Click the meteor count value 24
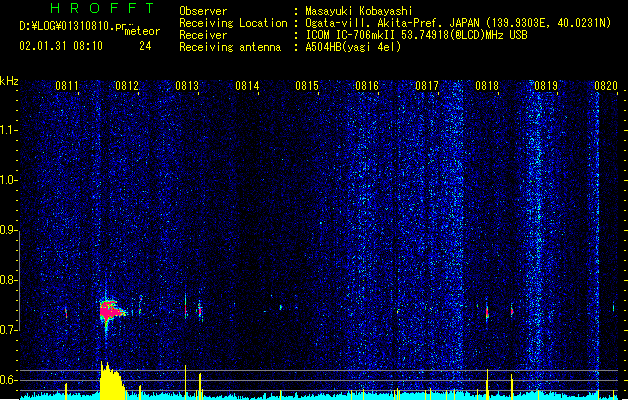The image size is (629, 400). click(x=145, y=46)
